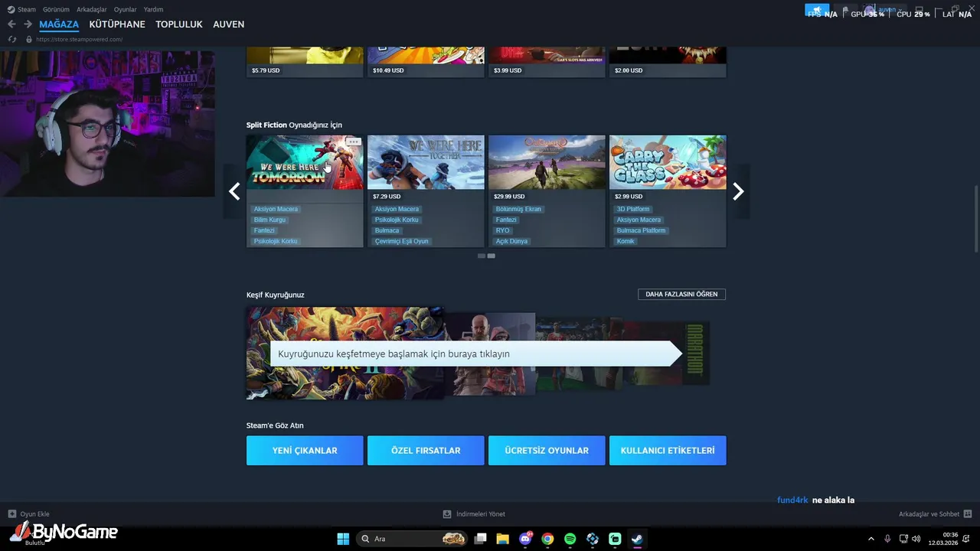Expand the hidden system tray icons chevron

coord(871,539)
